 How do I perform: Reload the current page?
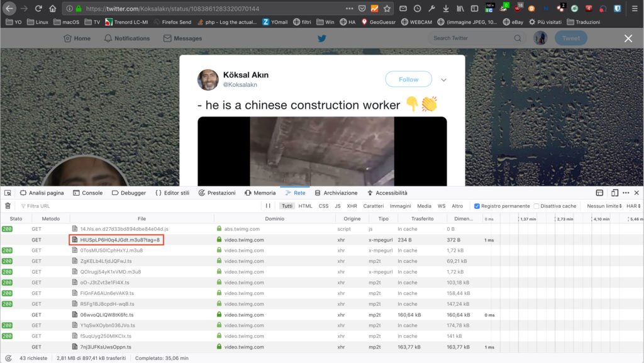tap(38, 9)
